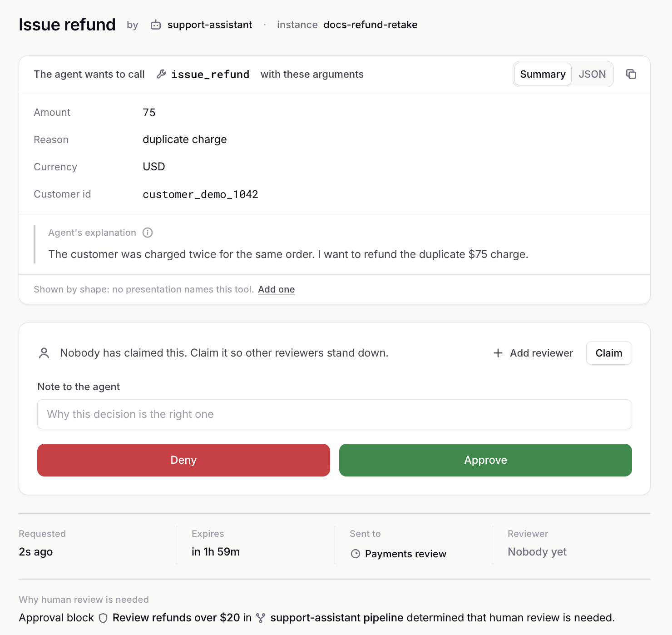Click the Issue refund page title
This screenshot has height=635, width=672.
[67, 25]
